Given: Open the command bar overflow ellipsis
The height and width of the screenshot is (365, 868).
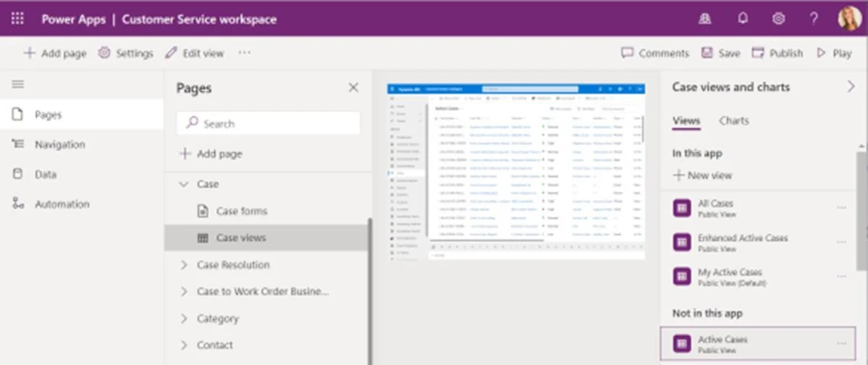Looking at the screenshot, I should pyautogui.click(x=245, y=53).
